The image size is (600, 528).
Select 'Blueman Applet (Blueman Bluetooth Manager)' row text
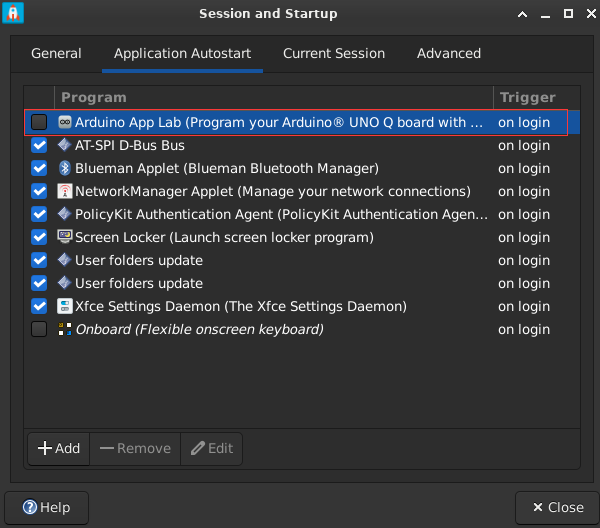point(227,168)
